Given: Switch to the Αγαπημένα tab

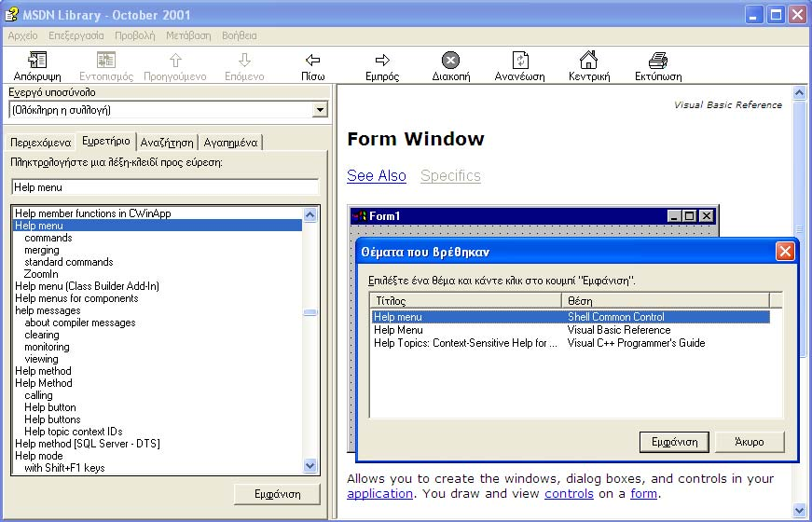Looking at the screenshot, I should [230, 143].
